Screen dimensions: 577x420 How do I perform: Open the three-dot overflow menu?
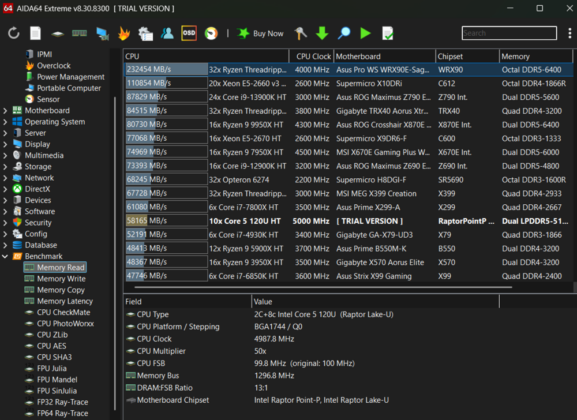click(x=569, y=33)
